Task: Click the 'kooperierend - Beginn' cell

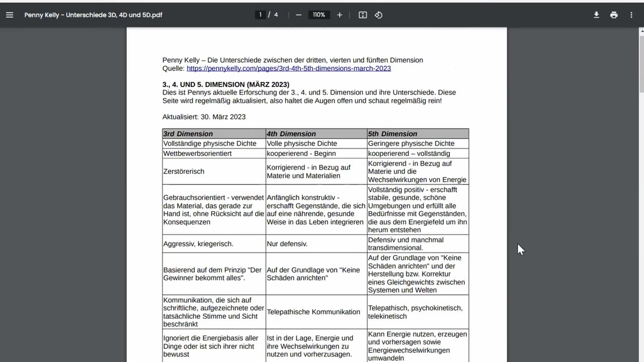Action: (316, 153)
